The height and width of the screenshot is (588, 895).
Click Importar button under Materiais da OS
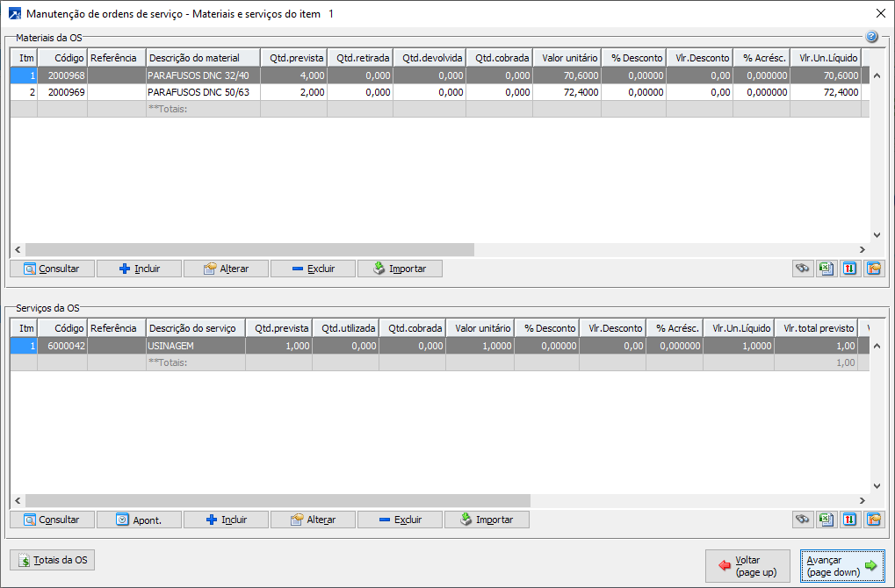(x=401, y=269)
